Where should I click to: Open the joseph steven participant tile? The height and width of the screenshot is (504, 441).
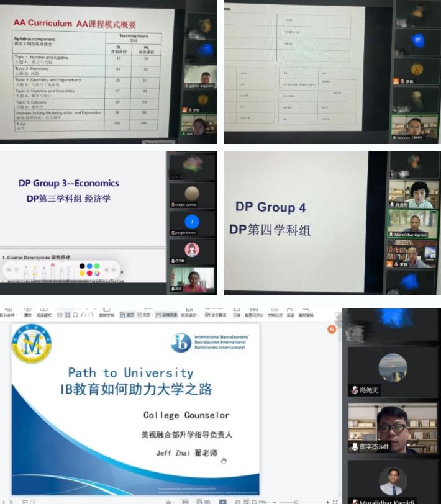pos(192,223)
